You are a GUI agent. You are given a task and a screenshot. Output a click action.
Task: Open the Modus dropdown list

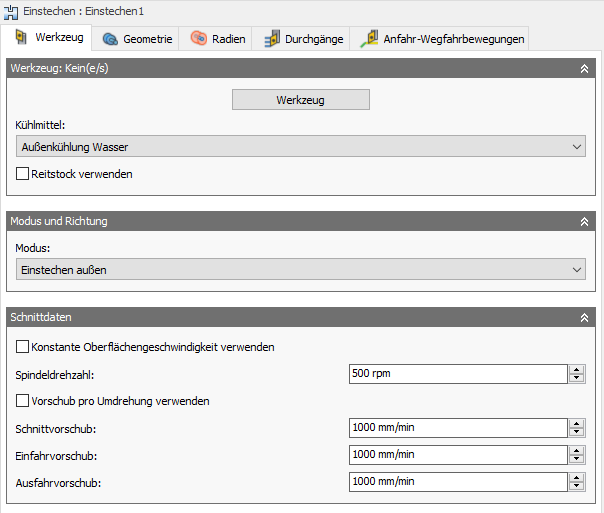pos(300,269)
